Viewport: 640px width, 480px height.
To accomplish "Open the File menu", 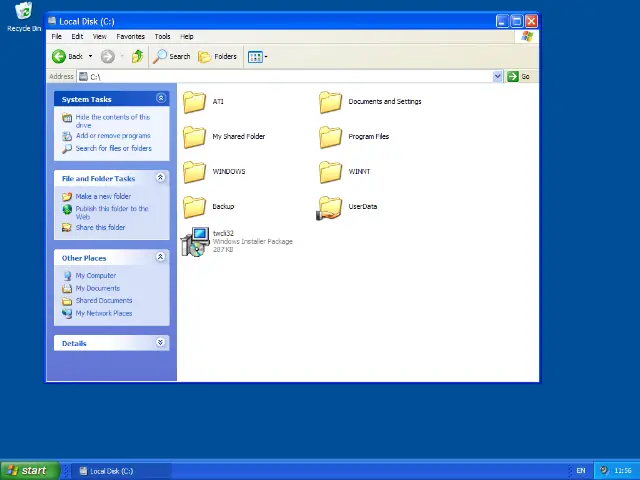I will point(57,36).
